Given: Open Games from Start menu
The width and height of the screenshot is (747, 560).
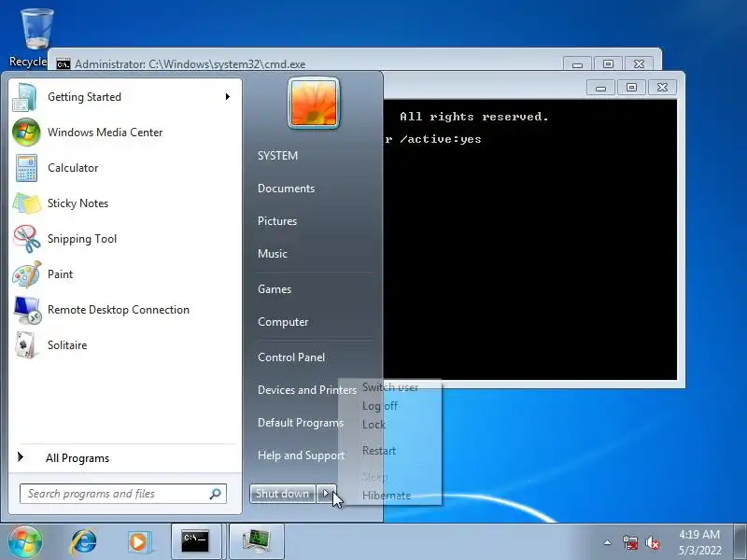Looking at the screenshot, I should pos(275,289).
